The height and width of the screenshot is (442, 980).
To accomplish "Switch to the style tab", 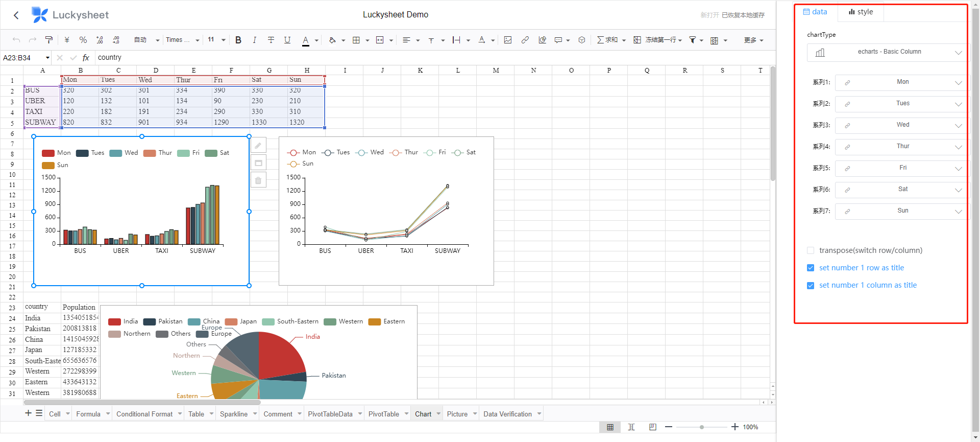I will tap(861, 12).
